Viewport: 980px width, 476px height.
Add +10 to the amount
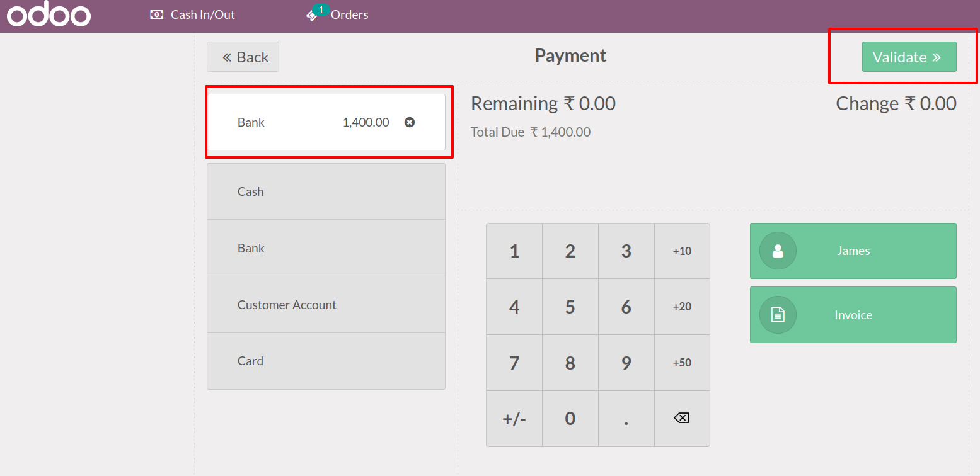pyautogui.click(x=682, y=251)
